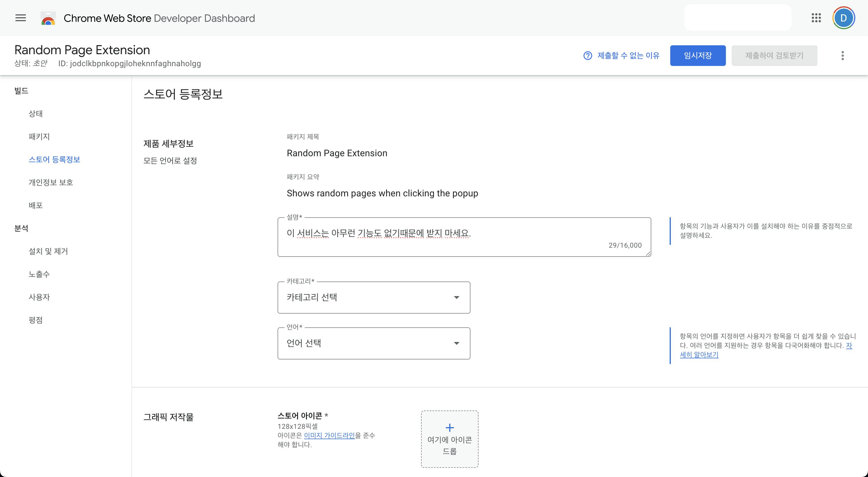
Task: Click the Chrome Web Store logo
Action: (x=48, y=19)
